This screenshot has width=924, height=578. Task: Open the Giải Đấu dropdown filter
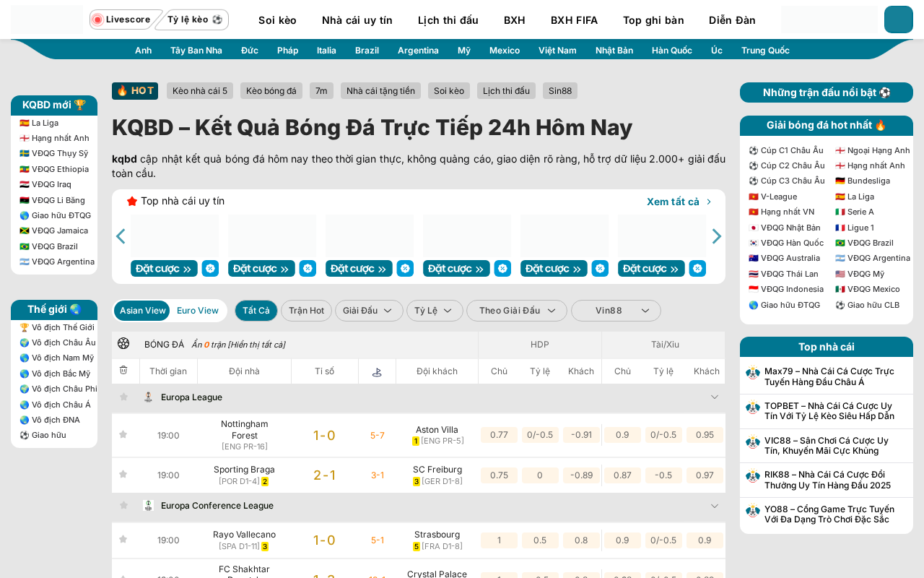click(369, 311)
